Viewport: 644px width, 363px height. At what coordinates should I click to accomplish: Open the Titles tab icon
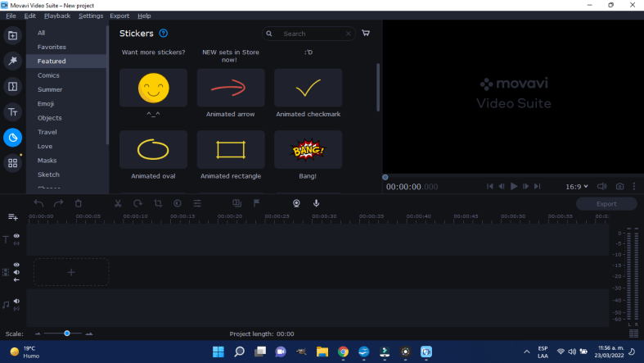pos(13,111)
